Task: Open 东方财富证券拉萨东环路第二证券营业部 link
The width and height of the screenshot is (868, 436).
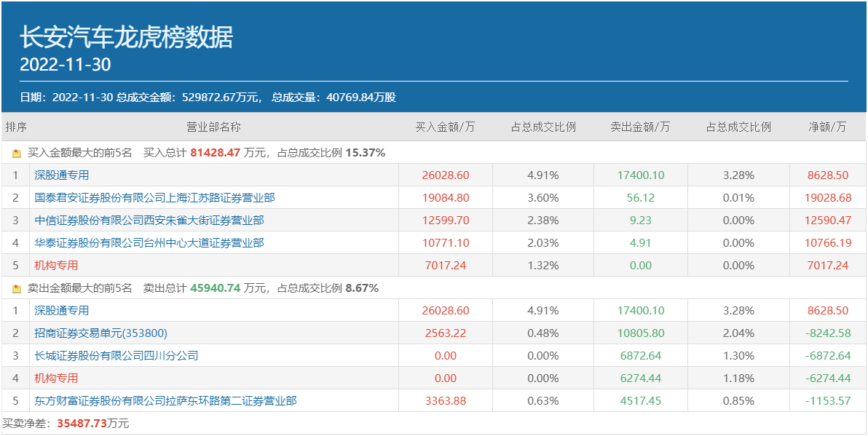Action: [165, 401]
